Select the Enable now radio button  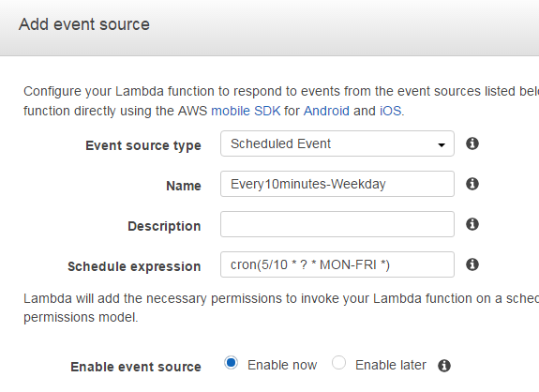click(x=231, y=363)
